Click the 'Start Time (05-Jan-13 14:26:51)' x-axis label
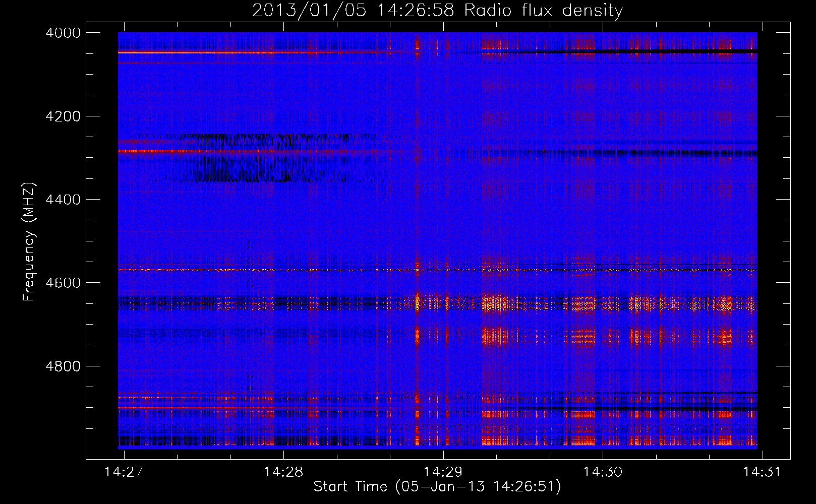The height and width of the screenshot is (504, 816). pos(437,487)
